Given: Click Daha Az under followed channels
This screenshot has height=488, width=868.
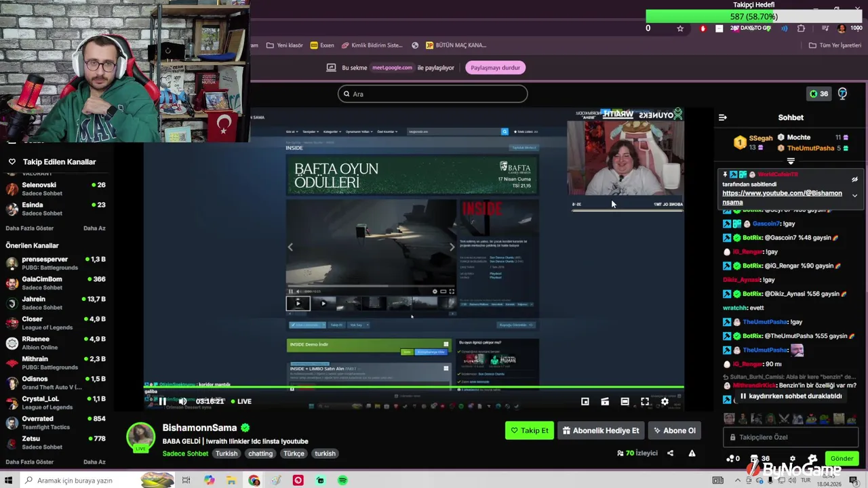Looking at the screenshot, I should (x=94, y=228).
